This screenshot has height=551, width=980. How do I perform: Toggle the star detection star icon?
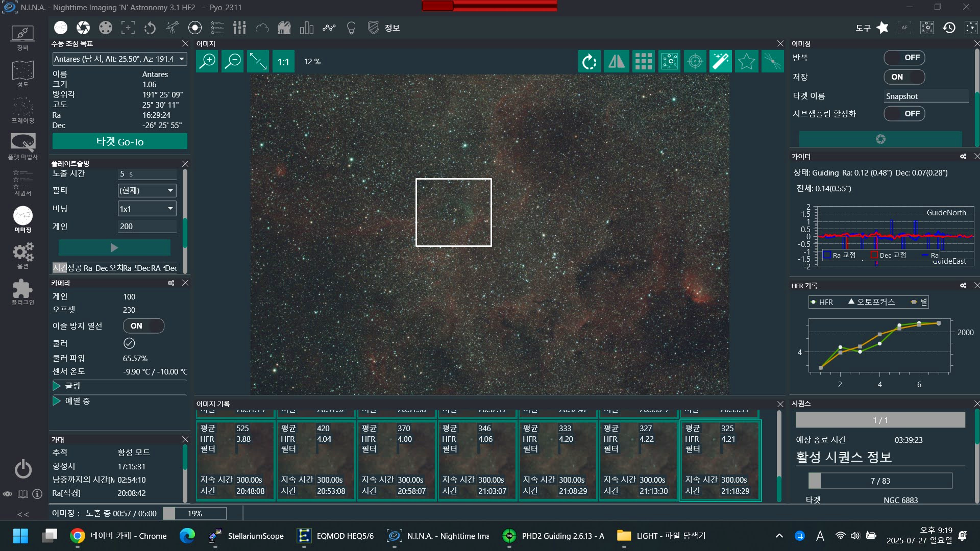[x=746, y=61]
